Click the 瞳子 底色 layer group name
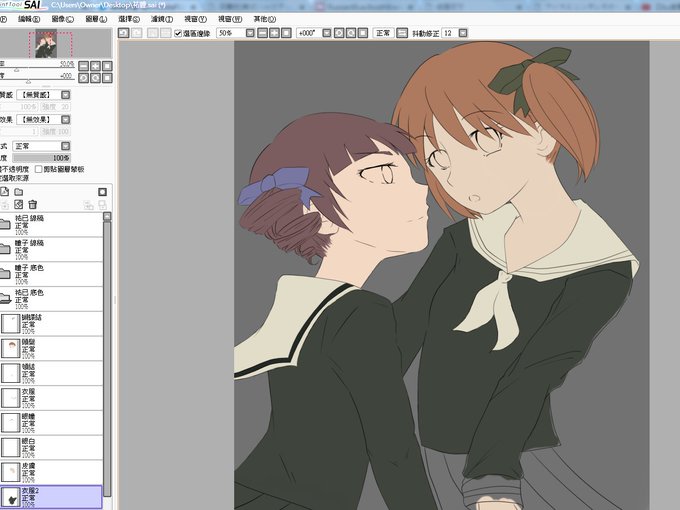Viewport: 680px width, 510px height. tap(29, 268)
